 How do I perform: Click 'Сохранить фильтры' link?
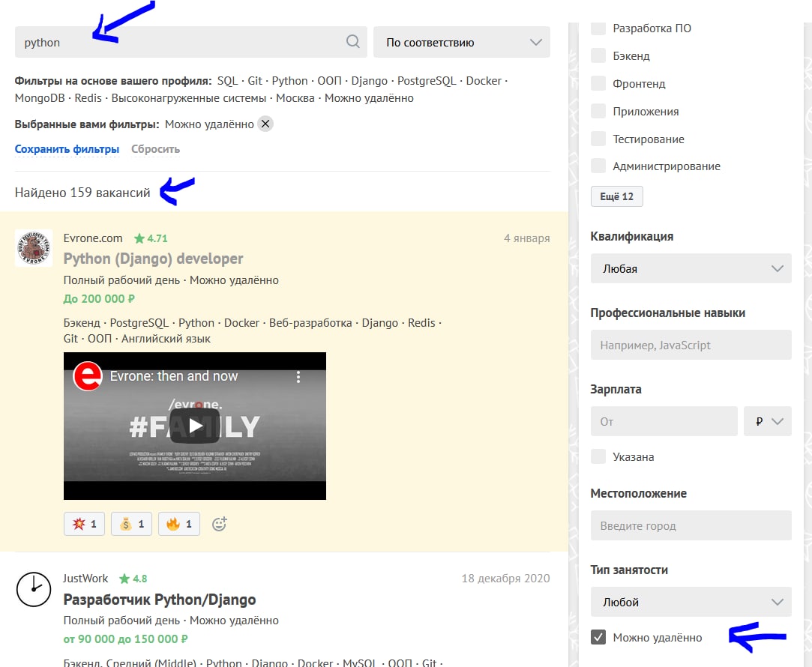point(67,149)
